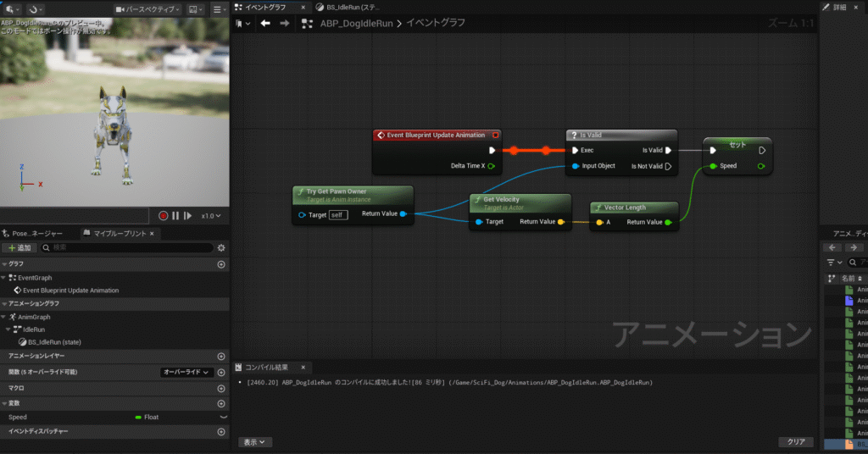
Task: Click the ABP_DogIdleRun breadcrumb
Action: pos(356,23)
